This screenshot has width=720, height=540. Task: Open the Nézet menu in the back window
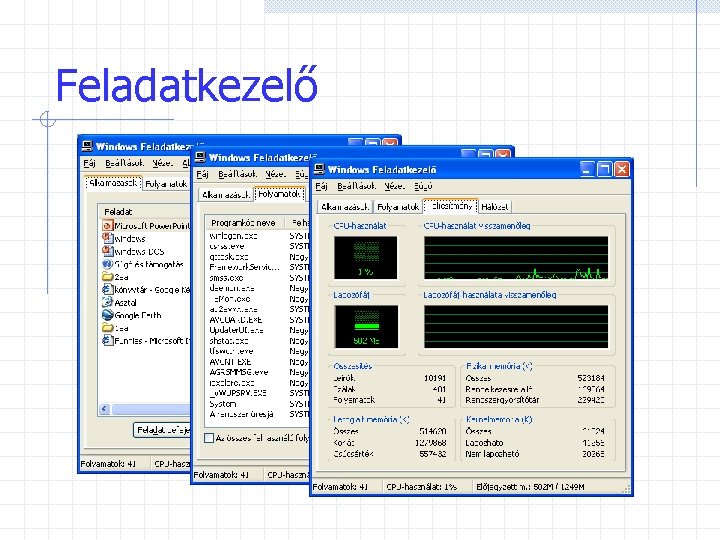(163, 163)
